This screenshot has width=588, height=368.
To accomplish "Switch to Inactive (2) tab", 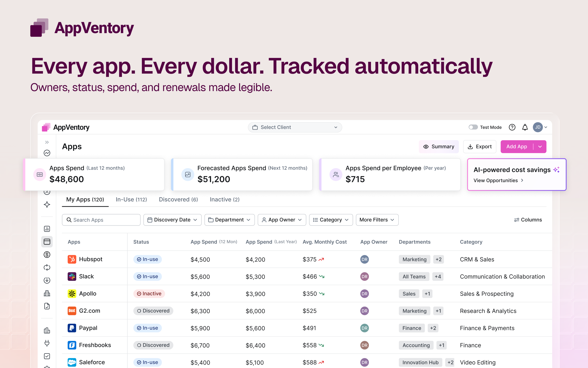I will (224, 200).
